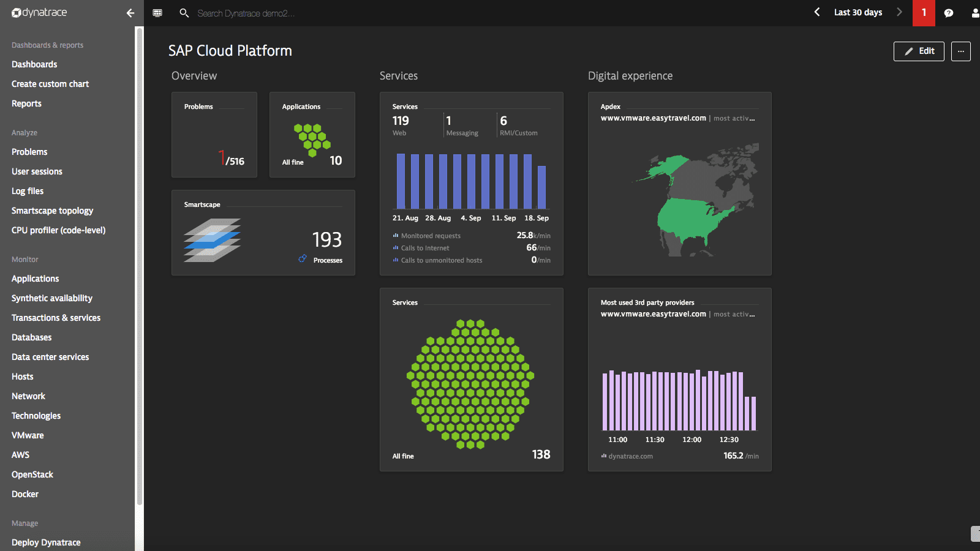The image size is (980, 551).
Task: Open Network in the sidebar
Action: coord(28,396)
